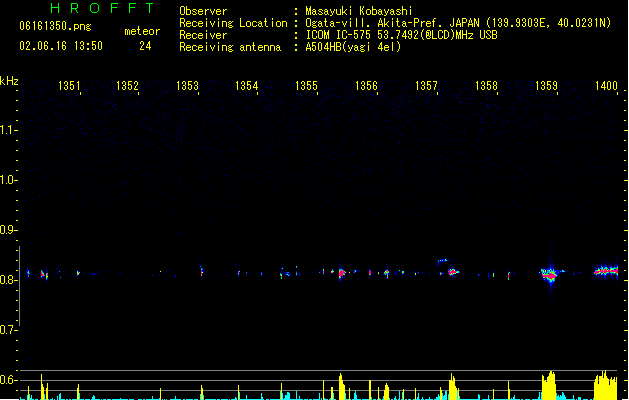Click the 0.6 kHz frequency label
This screenshot has width=629, height=400.
[8, 380]
